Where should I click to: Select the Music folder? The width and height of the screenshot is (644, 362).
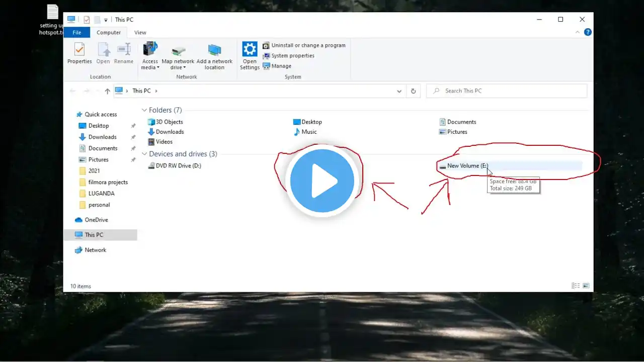pyautogui.click(x=305, y=132)
